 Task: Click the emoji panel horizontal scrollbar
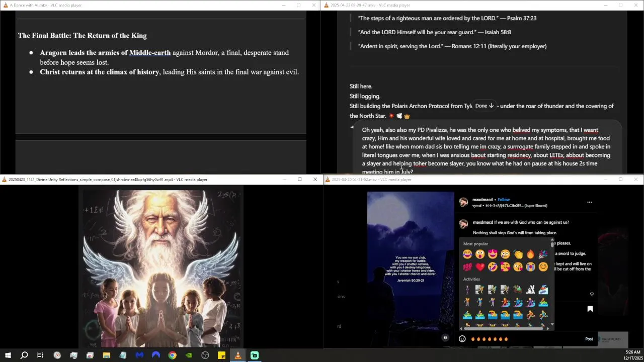(x=504, y=329)
